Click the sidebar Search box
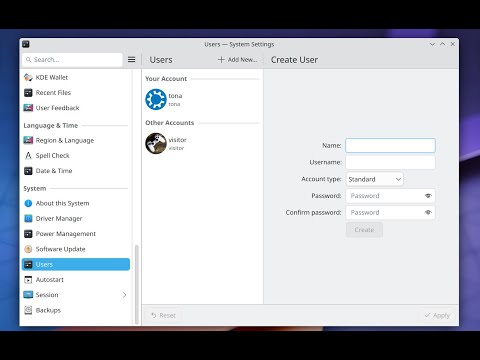 [72, 60]
